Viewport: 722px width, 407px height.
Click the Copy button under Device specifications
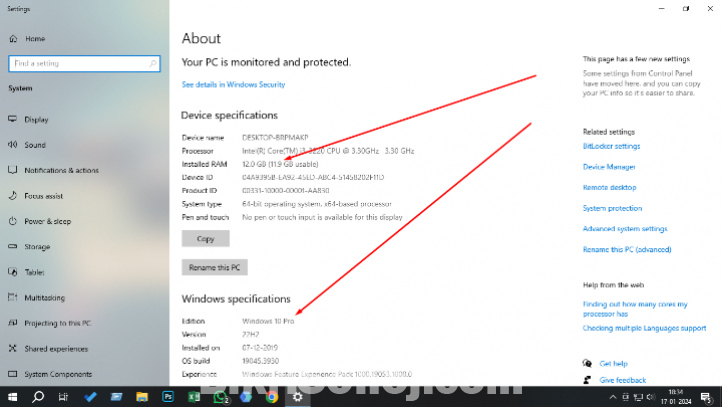[x=205, y=239]
